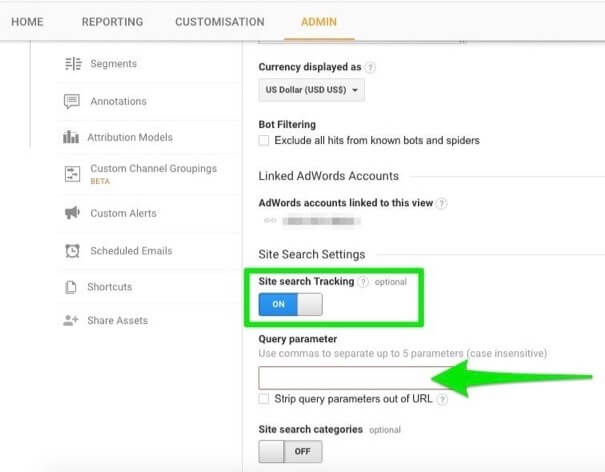Click the Scheduled Emails clock icon
Screen dimensions: 605x472
[72, 251]
